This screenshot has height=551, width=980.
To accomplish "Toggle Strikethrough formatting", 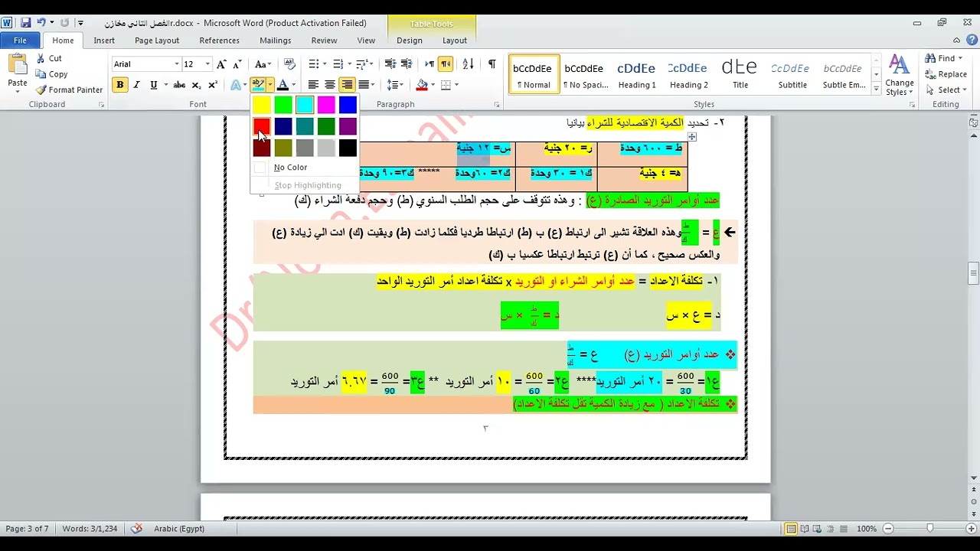I will pyautogui.click(x=179, y=85).
